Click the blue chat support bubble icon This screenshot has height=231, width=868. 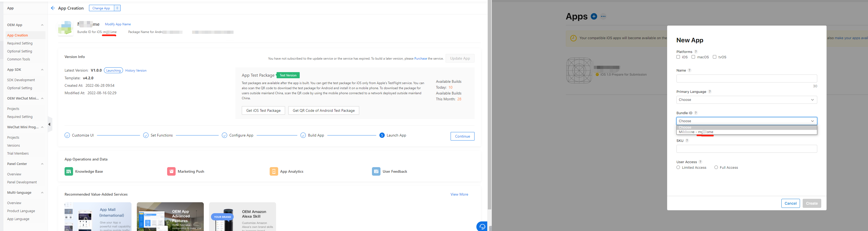[482, 227]
